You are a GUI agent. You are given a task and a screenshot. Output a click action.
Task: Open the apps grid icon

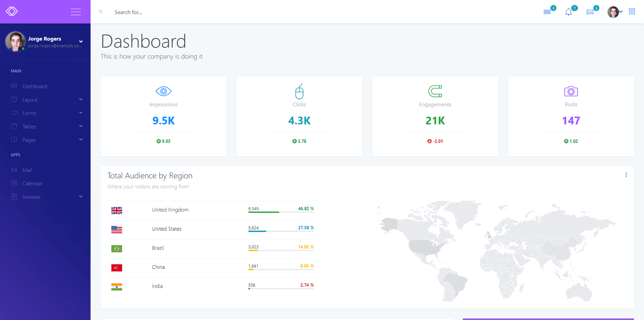point(632,11)
